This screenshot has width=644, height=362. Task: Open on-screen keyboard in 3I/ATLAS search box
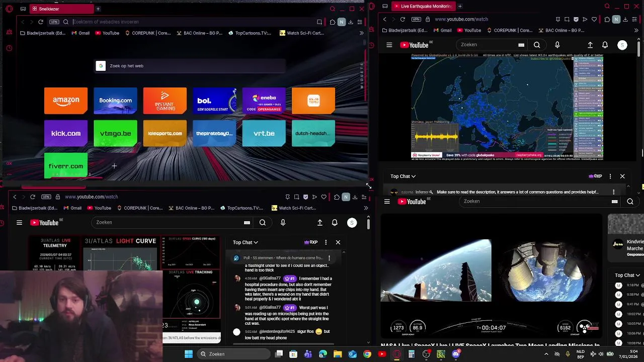click(247, 222)
